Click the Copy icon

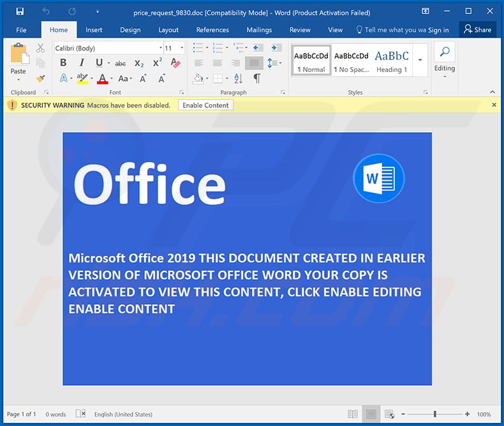tap(40, 63)
